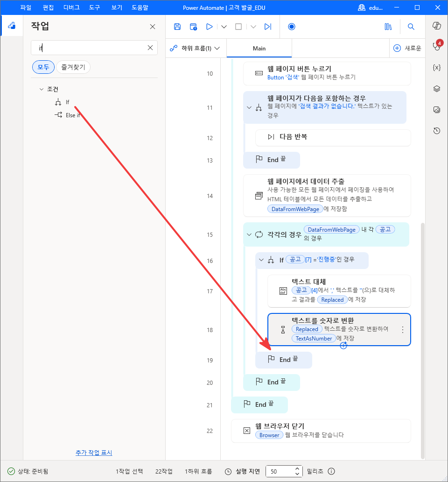The height and width of the screenshot is (482, 448).
Task: Open the dropdown next to the stop button
Action: (253, 27)
